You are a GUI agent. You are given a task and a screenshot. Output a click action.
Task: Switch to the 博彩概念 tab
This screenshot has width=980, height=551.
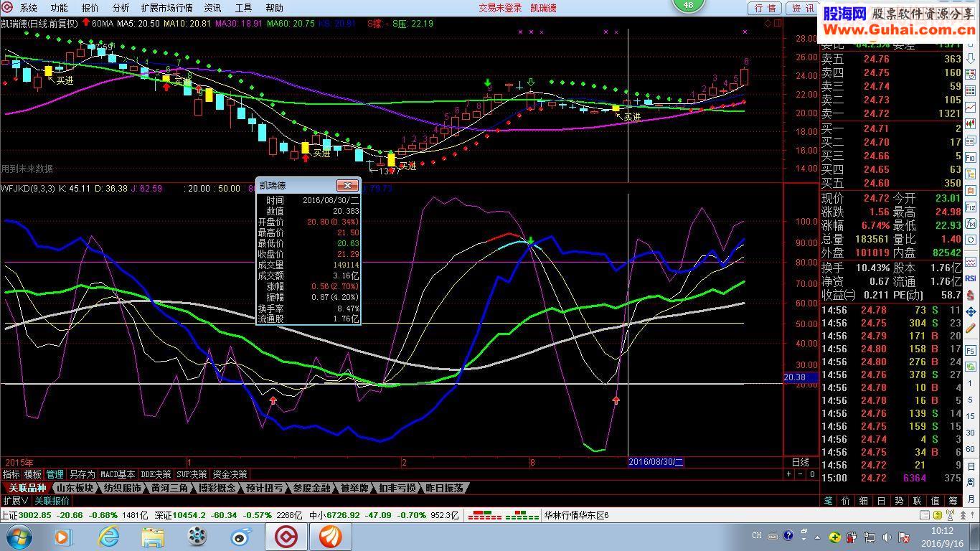pyautogui.click(x=217, y=488)
